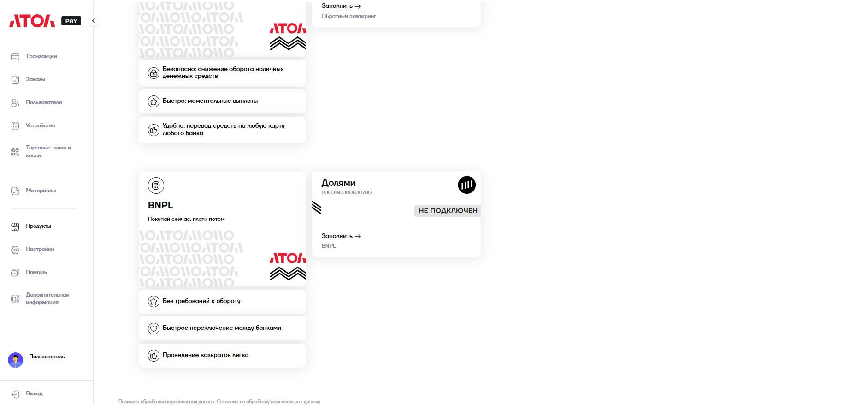Image resolution: width=868 pixels, height=405 pixels.
Task: Click the Безопасно: снижение оборота наличных row
Action: (222, 73)
